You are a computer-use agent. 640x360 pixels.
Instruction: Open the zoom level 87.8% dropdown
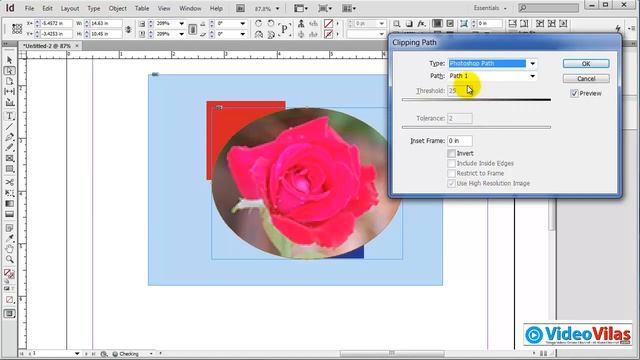tap(278, 9)
